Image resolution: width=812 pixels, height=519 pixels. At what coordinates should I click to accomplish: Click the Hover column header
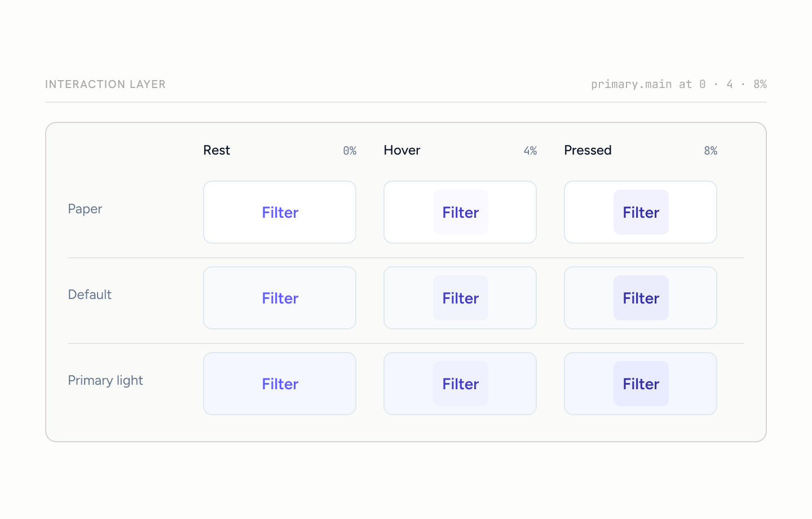pos(402,150)
